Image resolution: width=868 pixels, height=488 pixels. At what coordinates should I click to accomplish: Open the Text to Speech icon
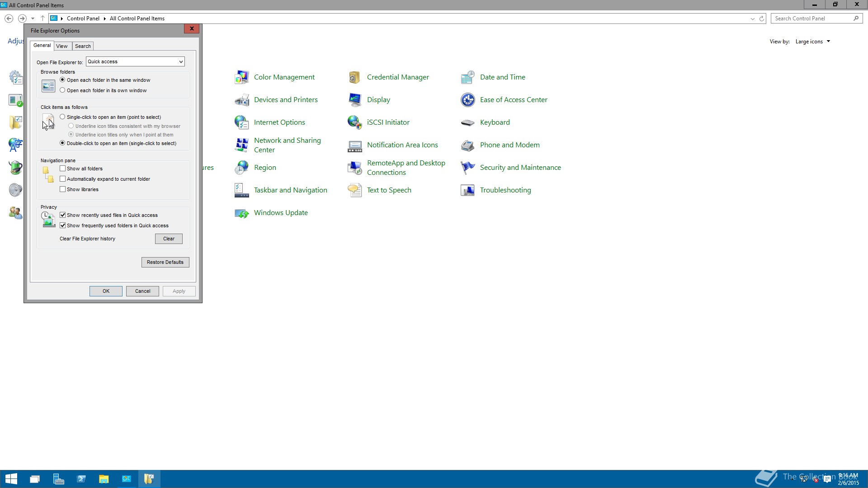click(355, 190)
